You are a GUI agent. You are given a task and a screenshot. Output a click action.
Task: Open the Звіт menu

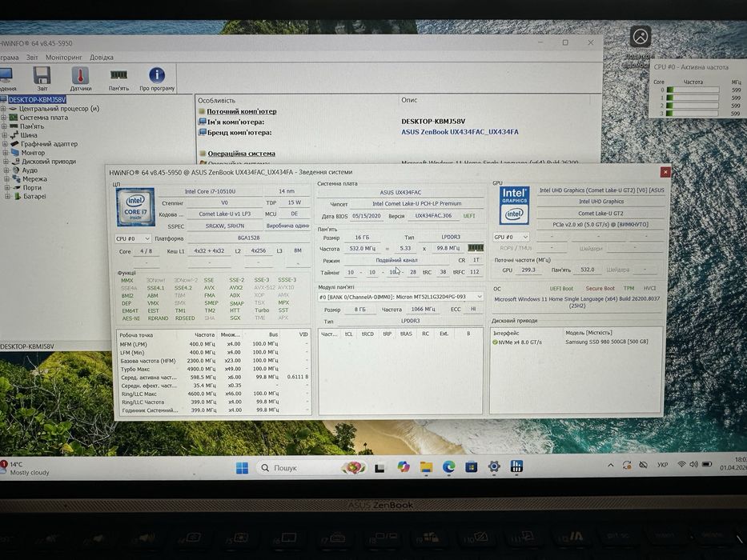click(x=32, y=57)
